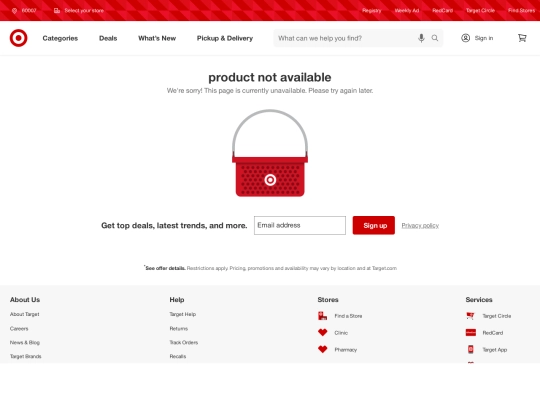Click the location pin icon by zip code
The width and height of the screenshot is (540, 405).
14,11
